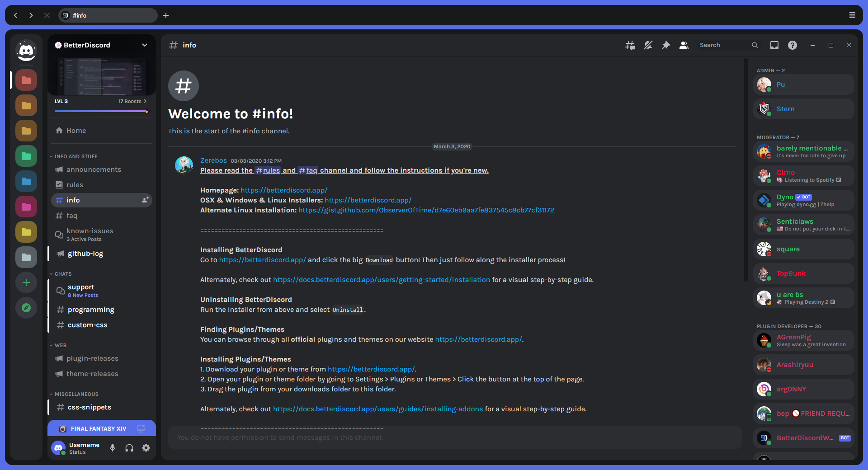Open browser hamburger menu
The image size is (868, 470).
point(852,15)
